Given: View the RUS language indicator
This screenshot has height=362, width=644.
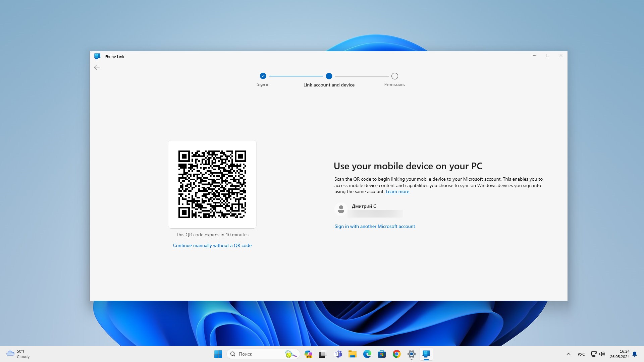Looking at the screenshot, I should click(581, 354).
